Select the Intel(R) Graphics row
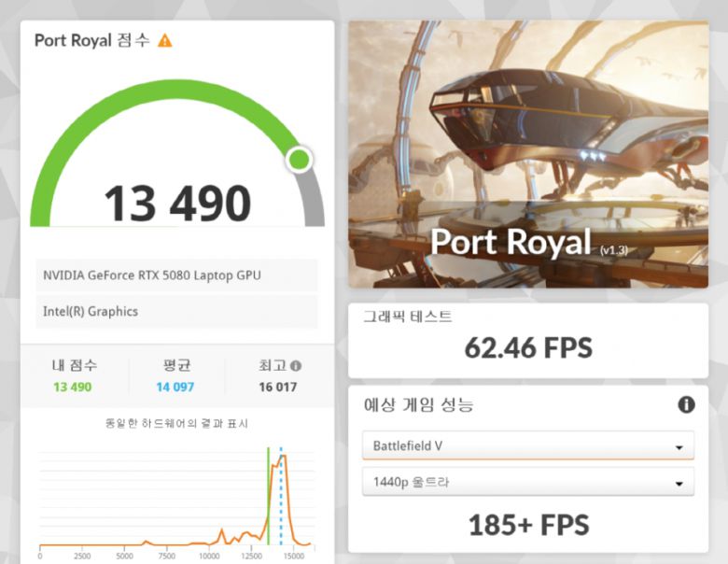 click(177, 311)
